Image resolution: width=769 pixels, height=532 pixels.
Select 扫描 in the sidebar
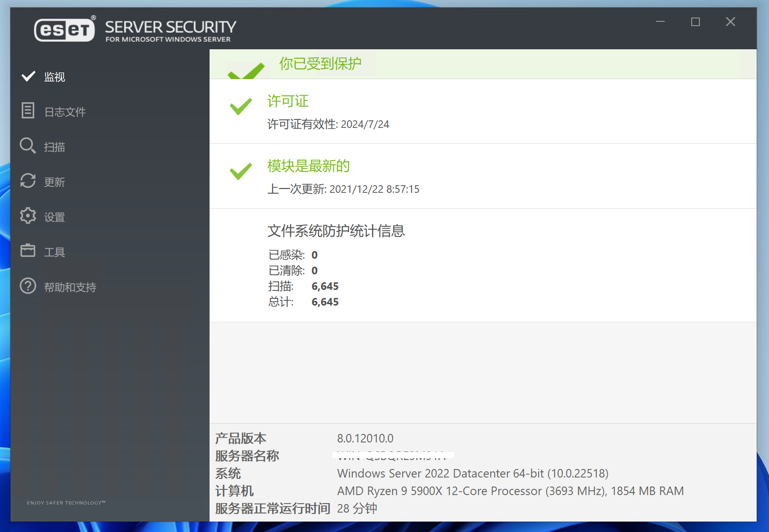[x=55, y=147]
